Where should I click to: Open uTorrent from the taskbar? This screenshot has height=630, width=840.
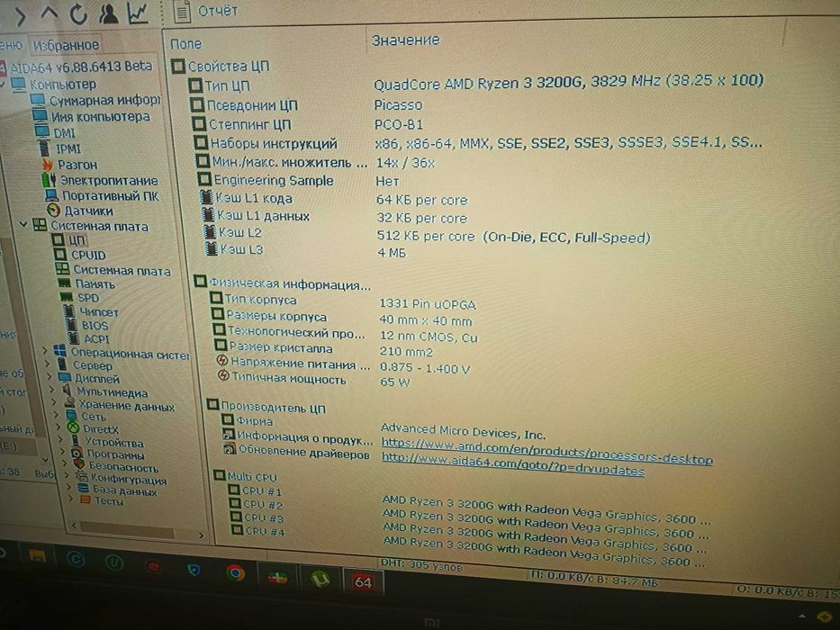coord(321,579)
